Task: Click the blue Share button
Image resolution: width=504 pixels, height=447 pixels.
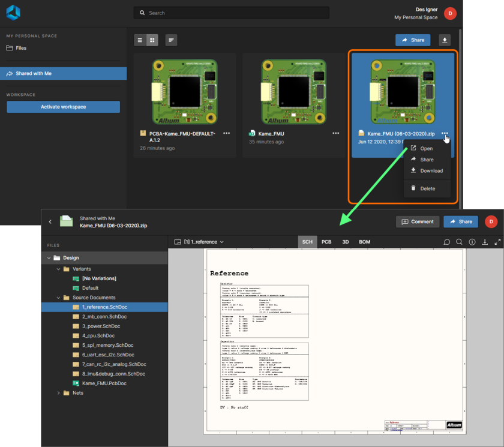Action: [x=412, y=40]
